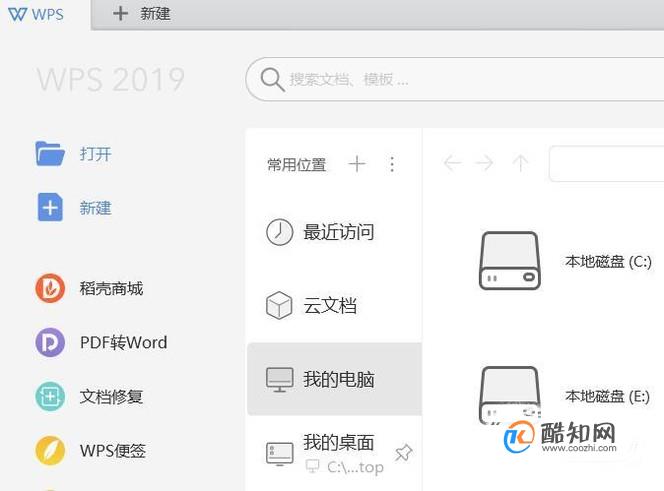Select the 本地磁盘 (E:) label
The image size is (664, 491).
[607, 397]
